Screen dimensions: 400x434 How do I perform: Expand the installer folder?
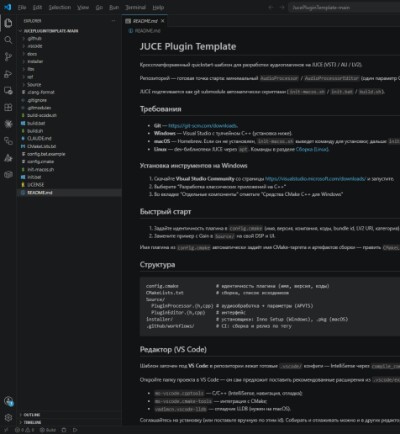click(69, 61)
